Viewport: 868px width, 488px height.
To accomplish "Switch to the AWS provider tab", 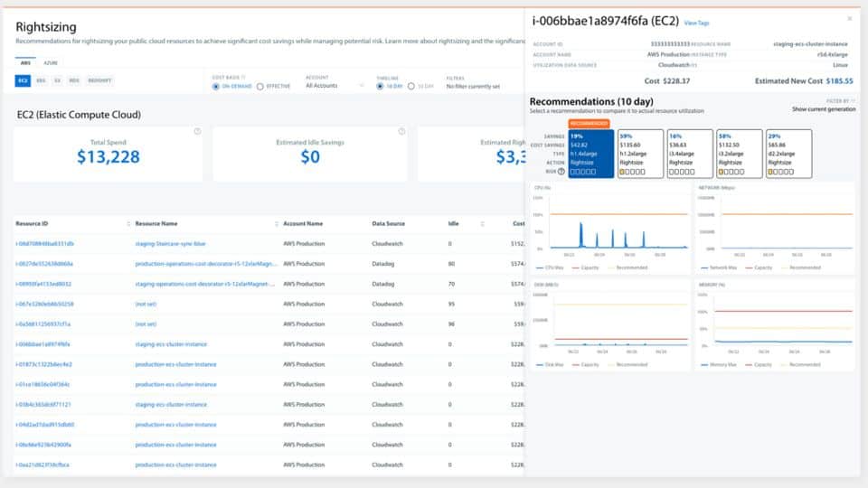I will coord(25,62).
